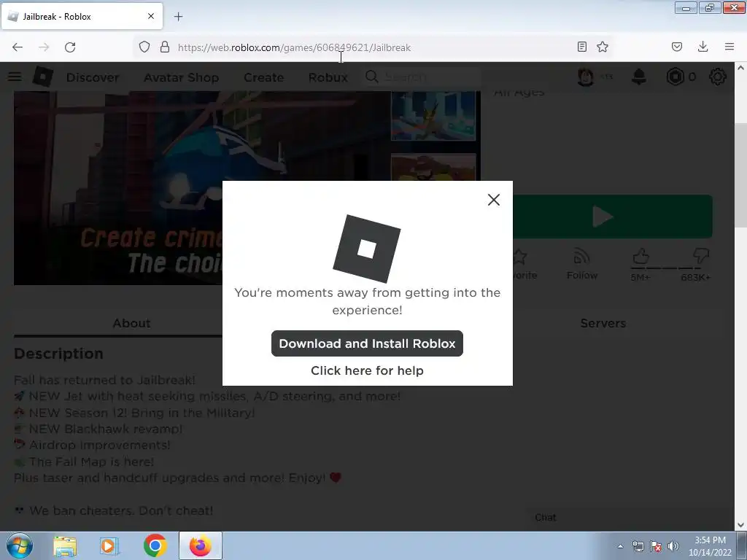Viewport: 747px width, 560px height.
Task: Open the Save to Pocket icon
Action: point(676,47)
